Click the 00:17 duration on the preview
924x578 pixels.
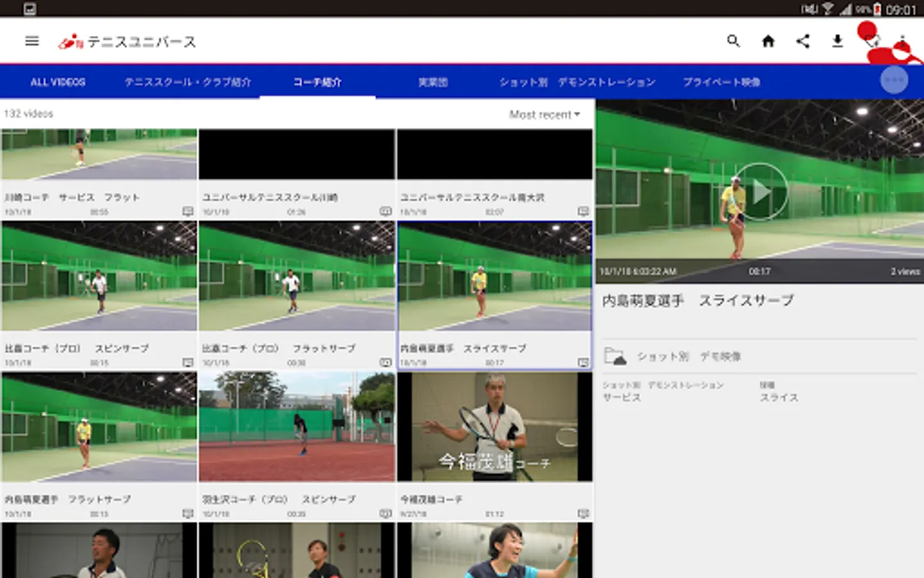click(760, 272)
